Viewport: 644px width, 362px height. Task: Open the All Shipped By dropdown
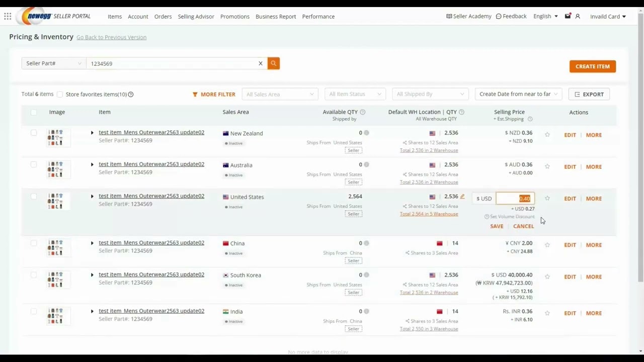pyautogui.click(x=430, y=94)
